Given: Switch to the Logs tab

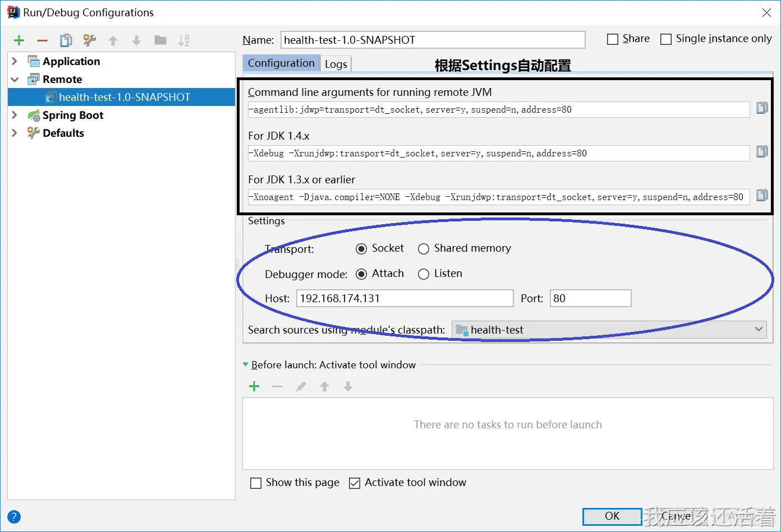Looking at the screenshot, I should (x=336, y=64).
